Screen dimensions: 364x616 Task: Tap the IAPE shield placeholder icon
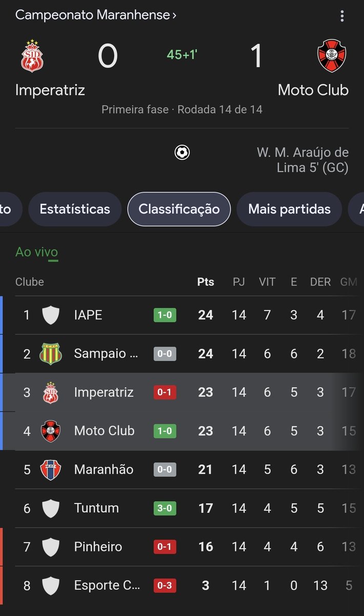(x=50, y=315)
